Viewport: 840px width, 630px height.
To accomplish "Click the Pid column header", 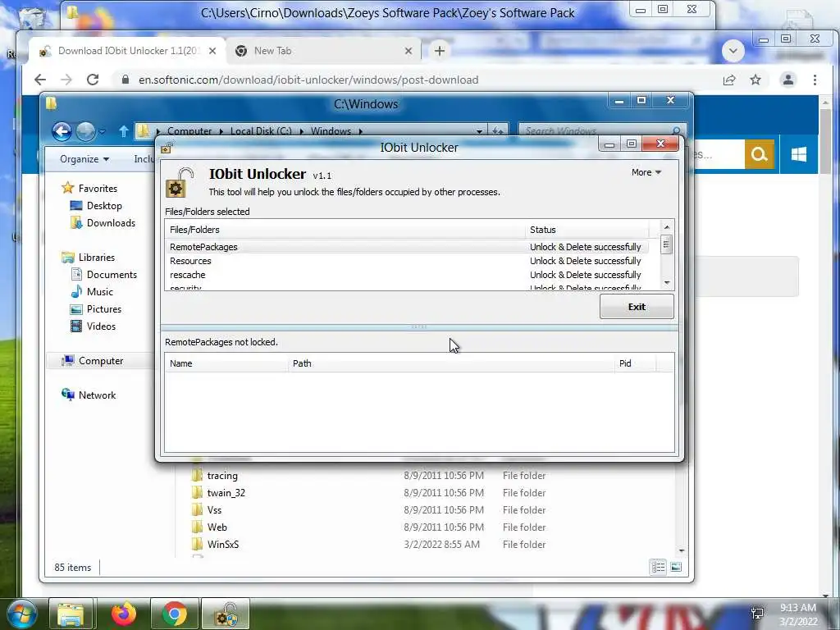I will [x=634, y=363].
